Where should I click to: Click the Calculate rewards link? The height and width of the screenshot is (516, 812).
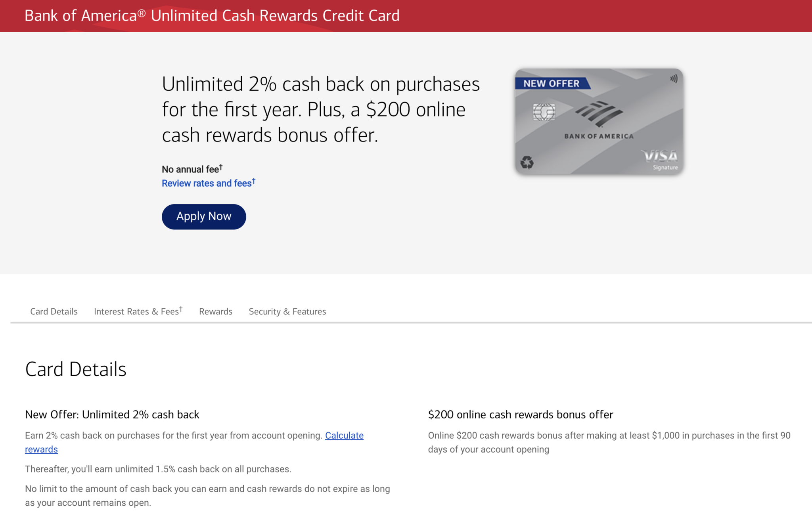[344, 435]
